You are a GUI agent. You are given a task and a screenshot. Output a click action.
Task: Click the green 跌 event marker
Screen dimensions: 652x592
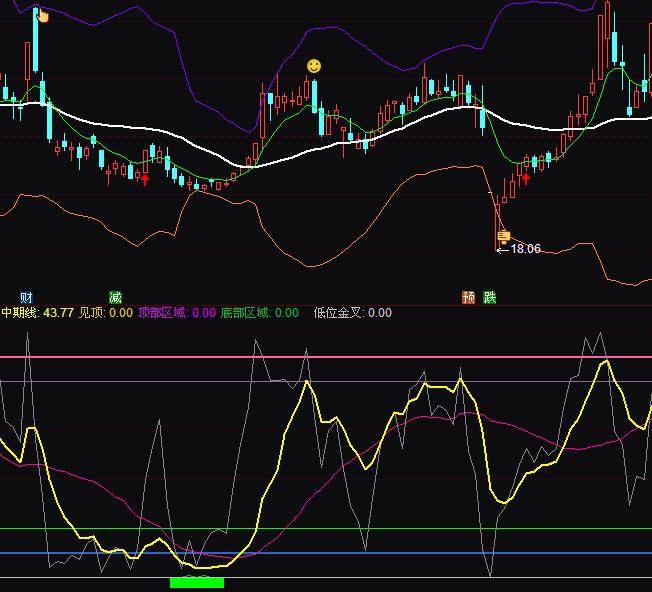click(x=490, y=297)
